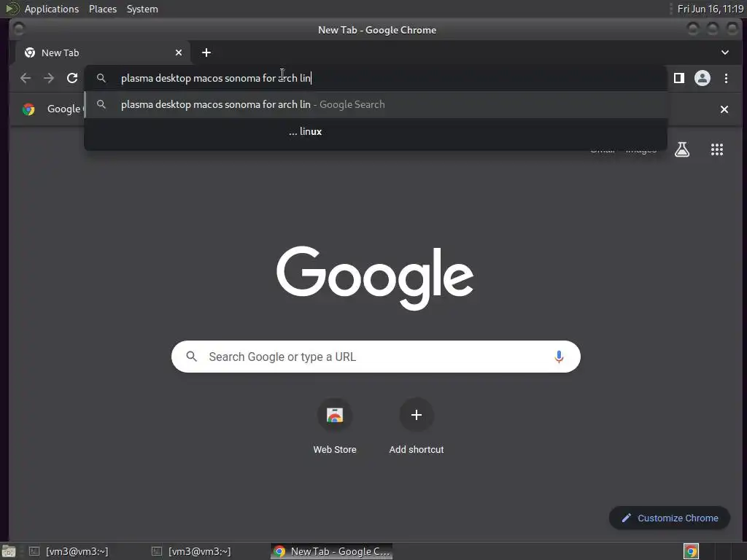Viewport: 747px width, 560px height.
Task: Toggle the side panel icon
Action: [679, 78]
